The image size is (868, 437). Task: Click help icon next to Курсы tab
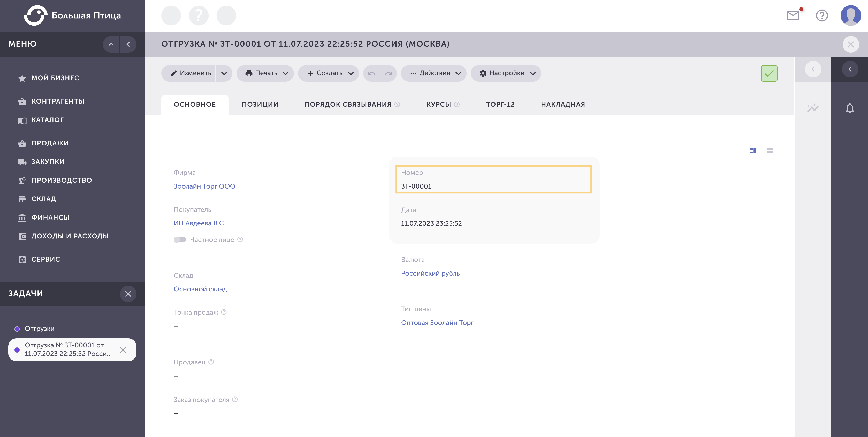coord(457,104)
